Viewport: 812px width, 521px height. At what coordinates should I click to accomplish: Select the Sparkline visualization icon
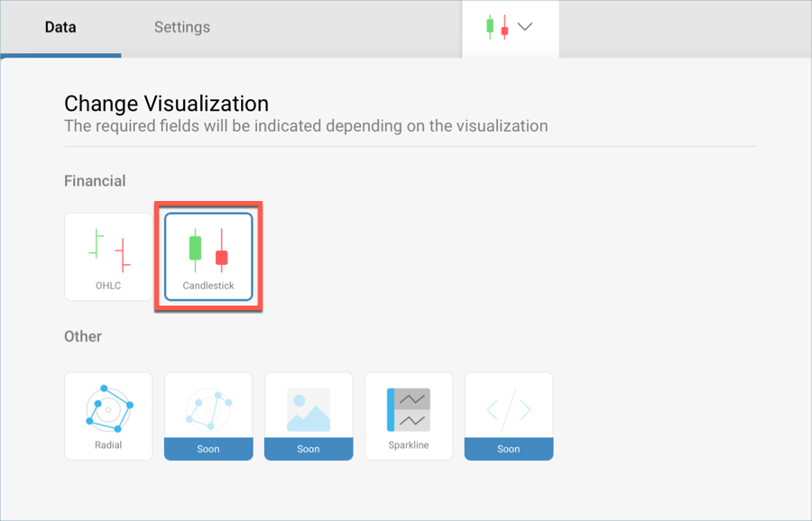(409, 408)
